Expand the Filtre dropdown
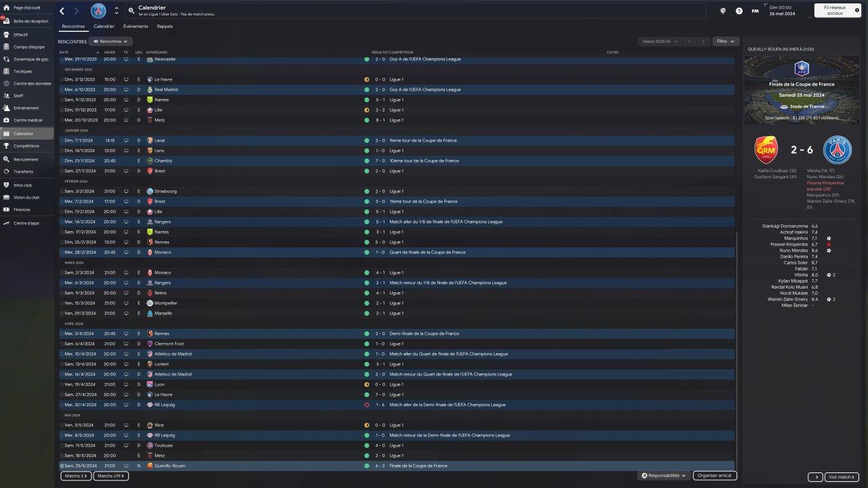Image resolution: width=868 pixels, height=488 pixels. click(x=724, y=41)
